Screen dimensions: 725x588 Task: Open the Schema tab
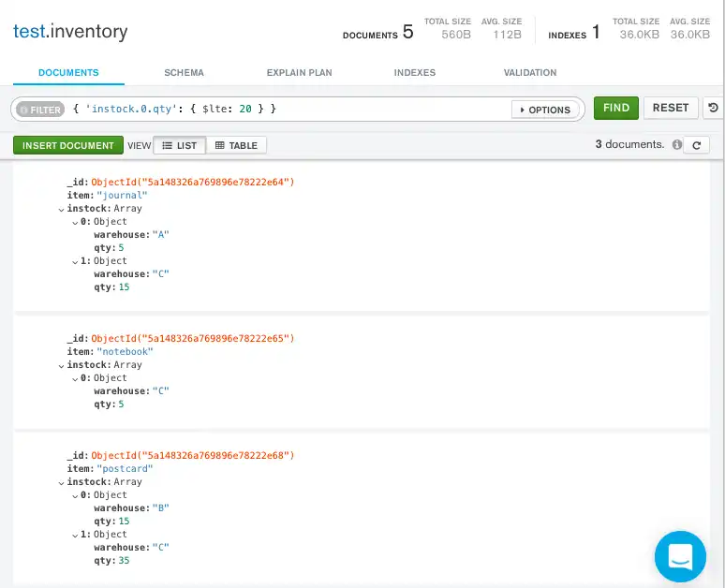[184, 72]
